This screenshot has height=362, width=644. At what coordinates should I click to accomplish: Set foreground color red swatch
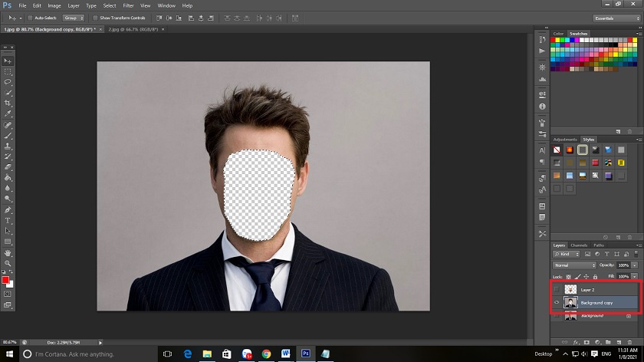pos(5,280)
